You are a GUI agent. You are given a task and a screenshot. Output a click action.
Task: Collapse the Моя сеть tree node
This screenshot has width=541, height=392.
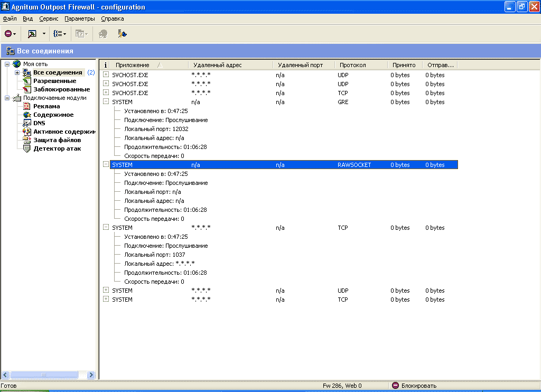(x=7, y=64)
